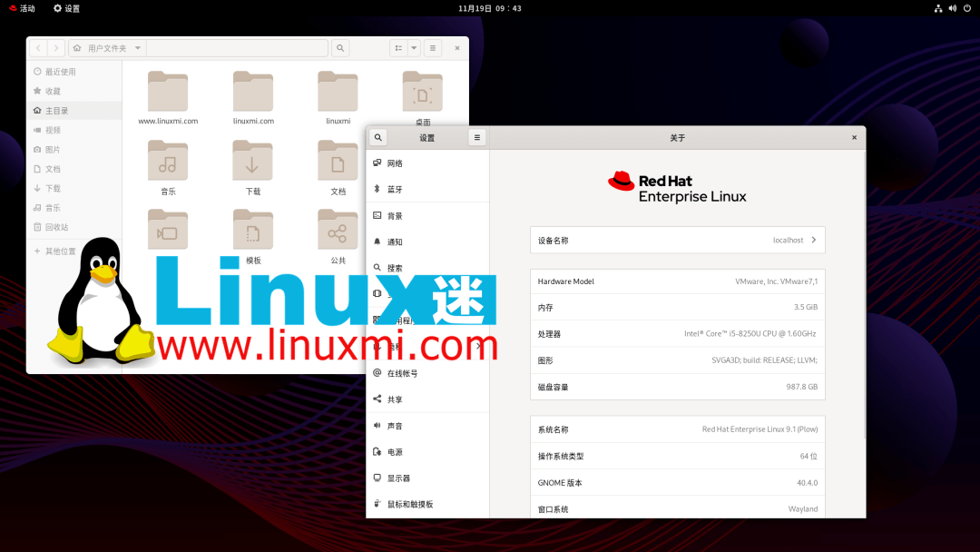
Task: Open the hamburger menu in Settings header
Action: pos(476,137)
